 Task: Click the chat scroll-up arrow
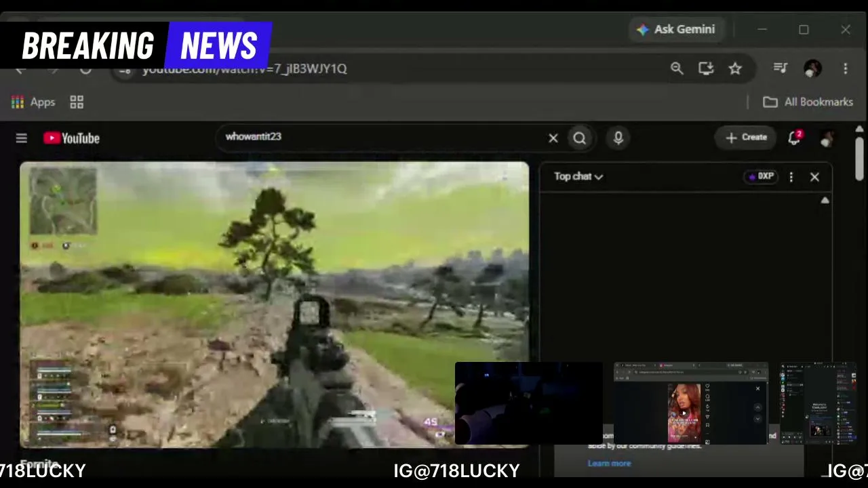click(825, 200)
